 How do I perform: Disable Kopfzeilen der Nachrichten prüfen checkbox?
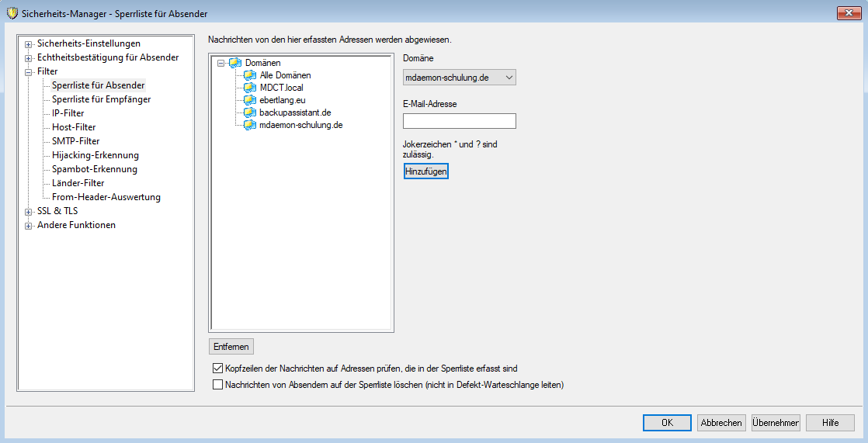pyautogui.click(x=217, y=369)
